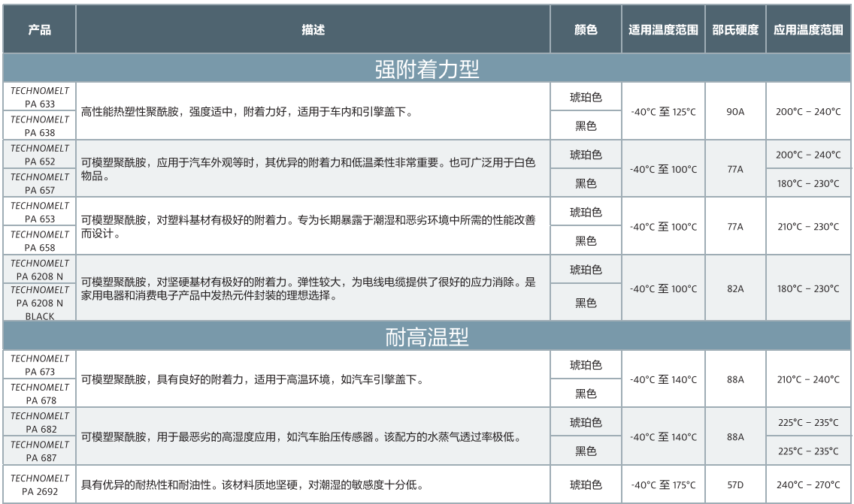This screenshot has width=854, height=504.
Task: Select 200°C – 240°C cell for PA 633
Action: click(808, 112)
